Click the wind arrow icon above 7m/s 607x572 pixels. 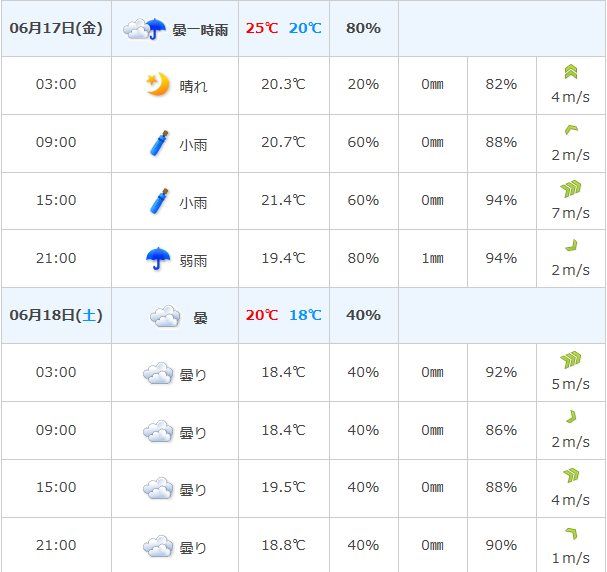click(571, 188)
